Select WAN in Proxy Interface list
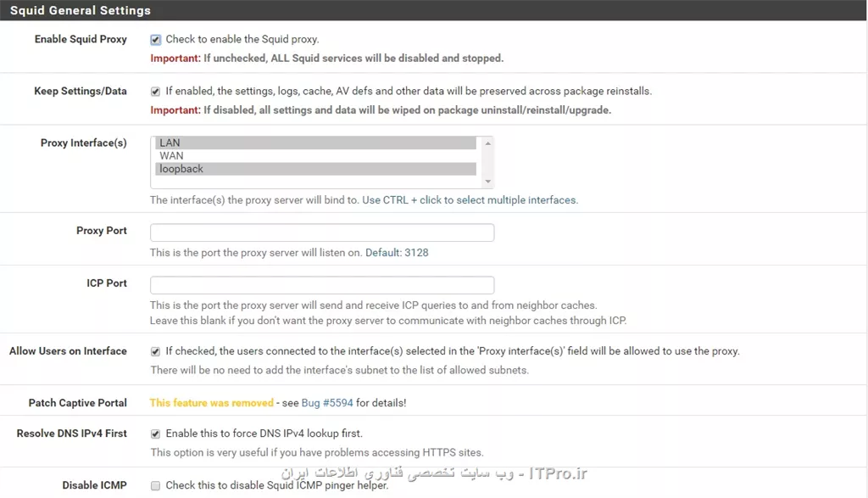868x498 pixels. point(315,156)
